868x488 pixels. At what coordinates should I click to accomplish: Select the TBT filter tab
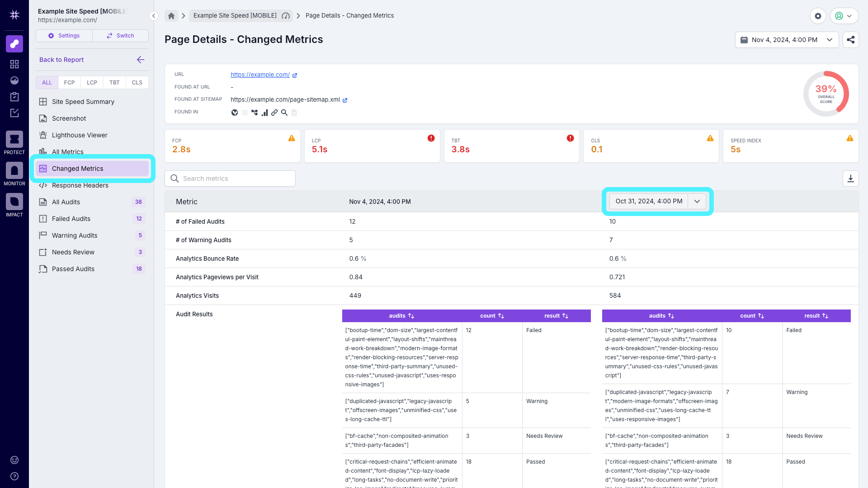point(114,83)
